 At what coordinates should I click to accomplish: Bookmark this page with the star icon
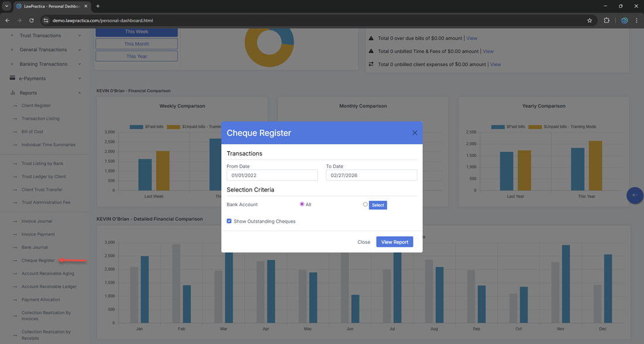tap(590, 21)
